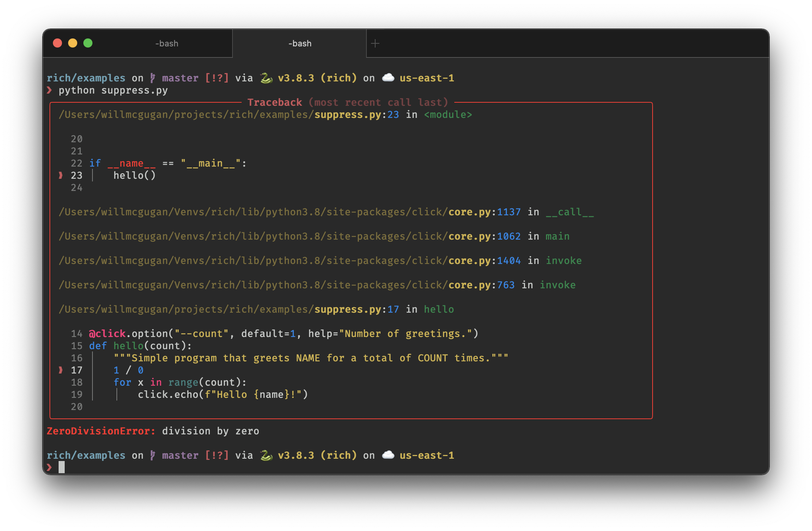Click 'master' branch name in the top prompt
812x531 pixels.
[x=180, y=78]
